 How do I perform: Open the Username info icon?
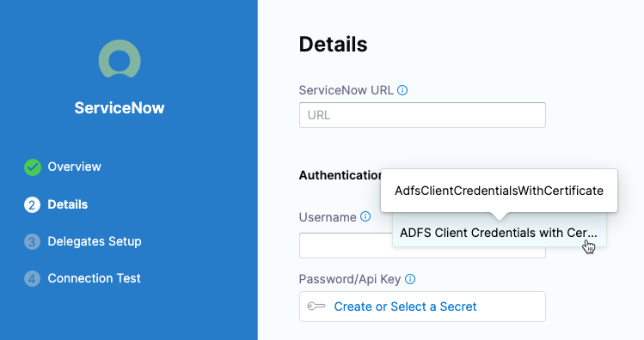click(365, 216)
